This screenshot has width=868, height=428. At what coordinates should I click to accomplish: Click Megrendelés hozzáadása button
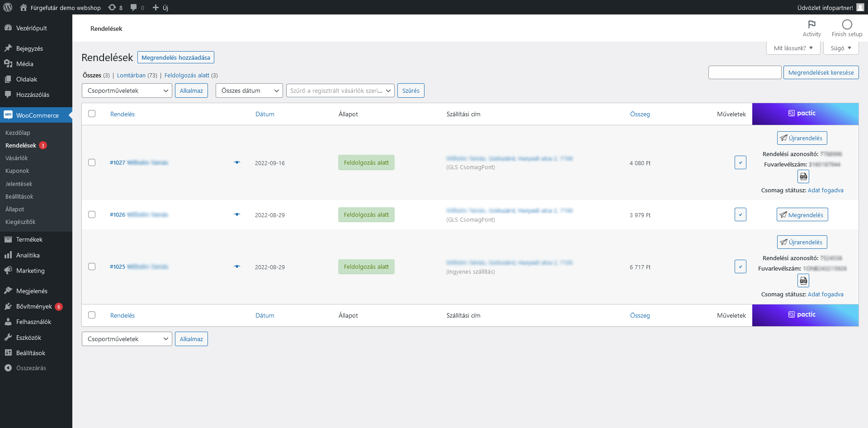(x=176, y=57)
